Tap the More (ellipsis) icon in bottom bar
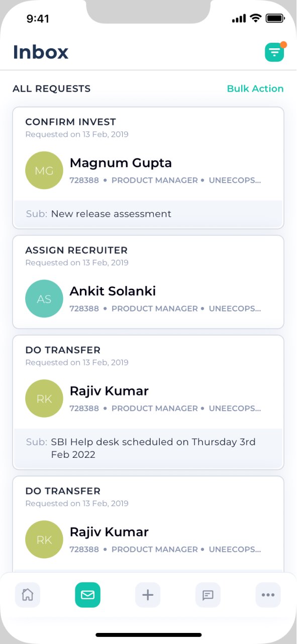This screenshot has height=644, width=297. pyautogui.click(x=268, y=595)
